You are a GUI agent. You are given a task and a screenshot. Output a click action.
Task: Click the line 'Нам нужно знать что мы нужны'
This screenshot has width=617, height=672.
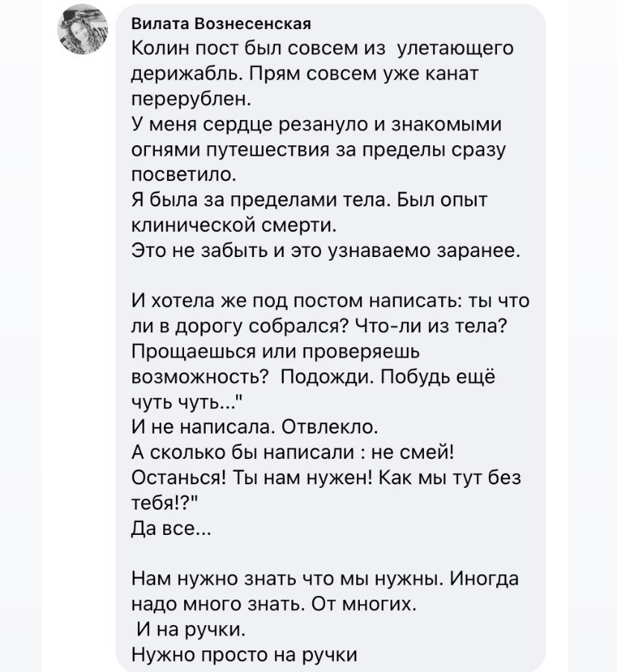tap(324, 579)
